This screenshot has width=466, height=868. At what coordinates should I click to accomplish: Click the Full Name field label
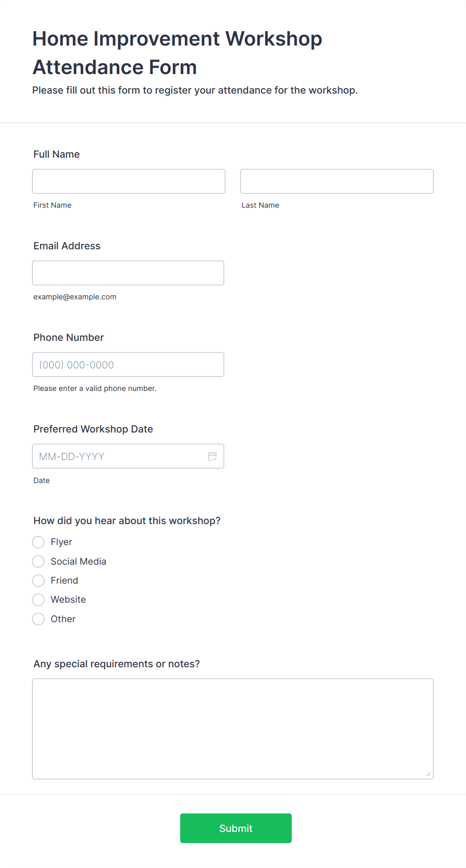tap(57, 154)
